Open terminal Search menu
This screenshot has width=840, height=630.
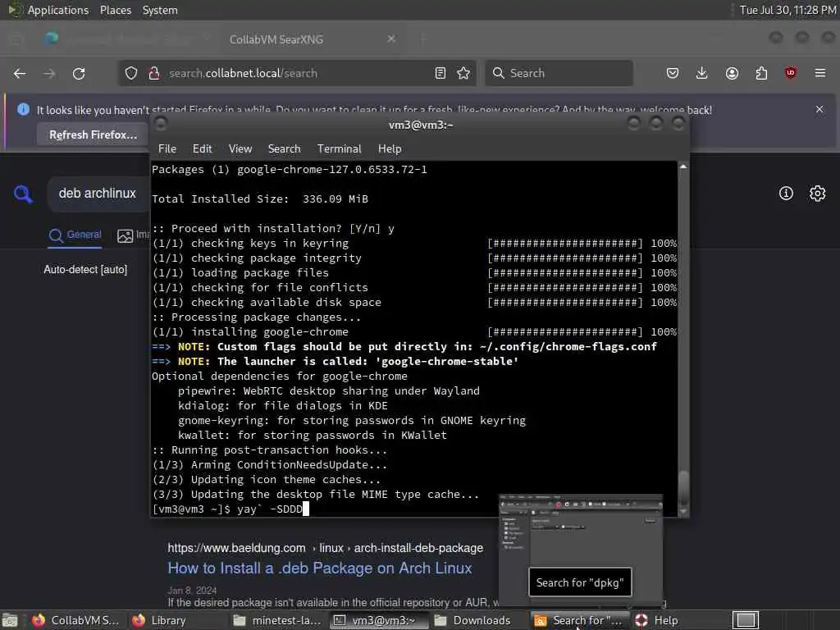click(x=285, y=149)
